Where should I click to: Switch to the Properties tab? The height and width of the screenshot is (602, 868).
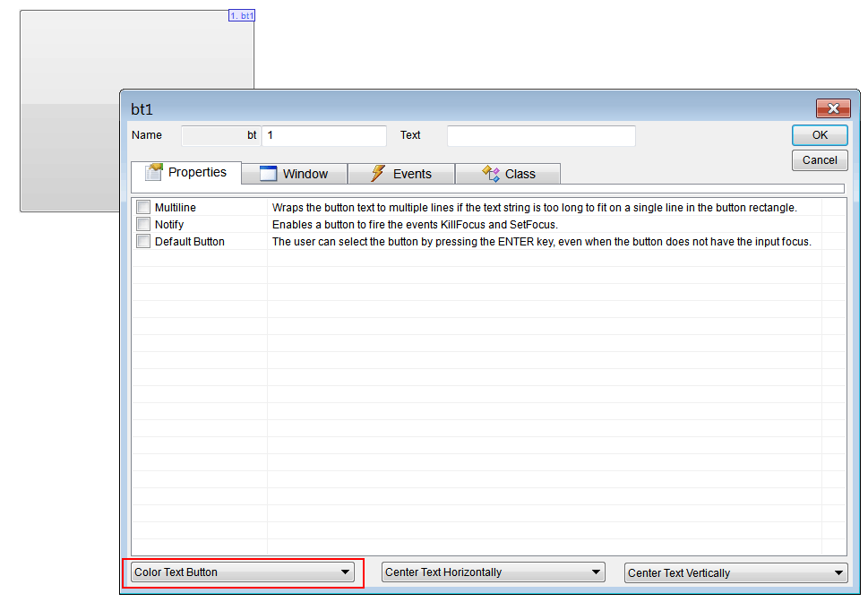point(186,172)
